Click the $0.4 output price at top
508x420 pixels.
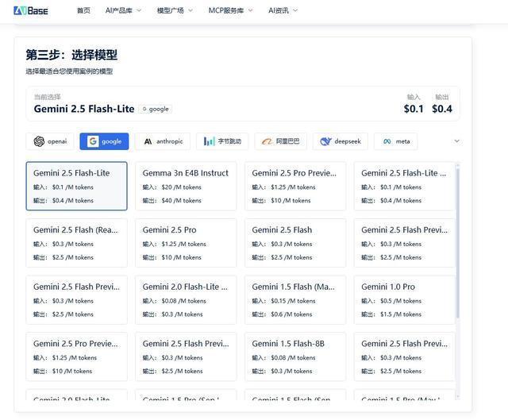(x=442, y=109)
